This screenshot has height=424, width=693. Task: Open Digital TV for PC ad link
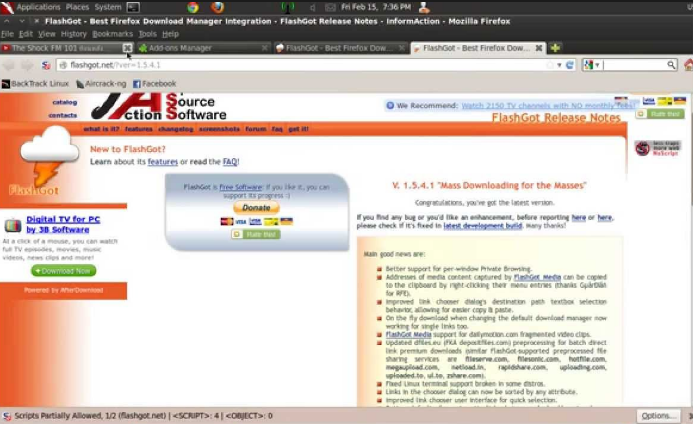click(63, 224)
